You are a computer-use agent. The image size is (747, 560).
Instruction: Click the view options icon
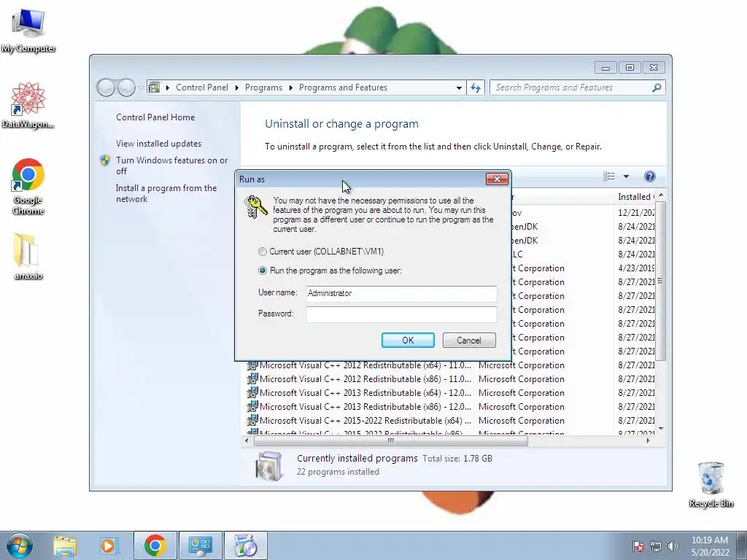(609, 176)
